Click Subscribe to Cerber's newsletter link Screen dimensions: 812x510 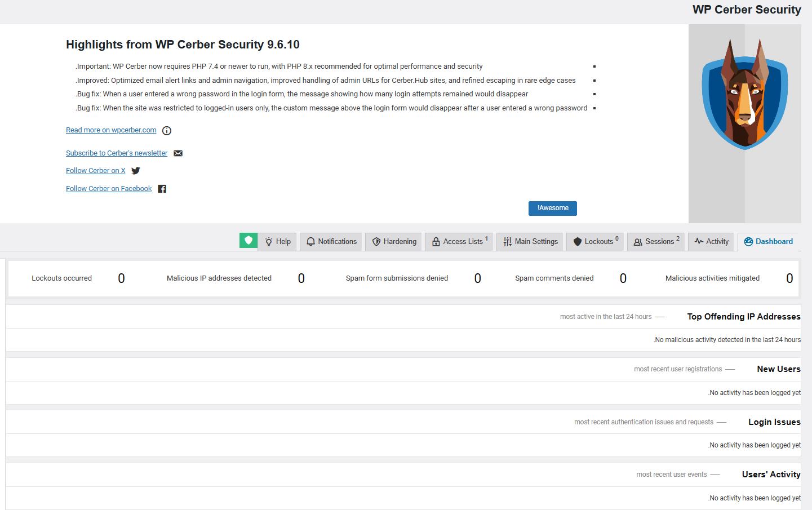point(117,153)
